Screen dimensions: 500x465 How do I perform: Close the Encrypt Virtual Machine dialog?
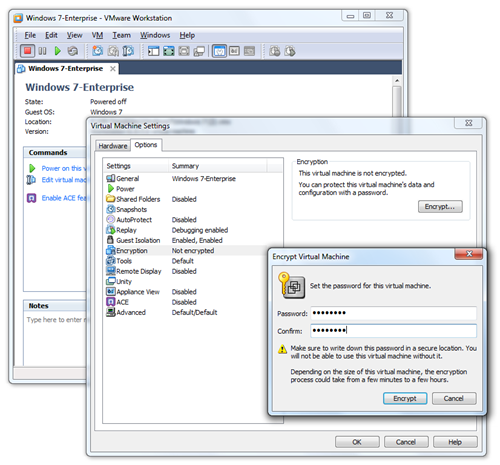[469, 254]
